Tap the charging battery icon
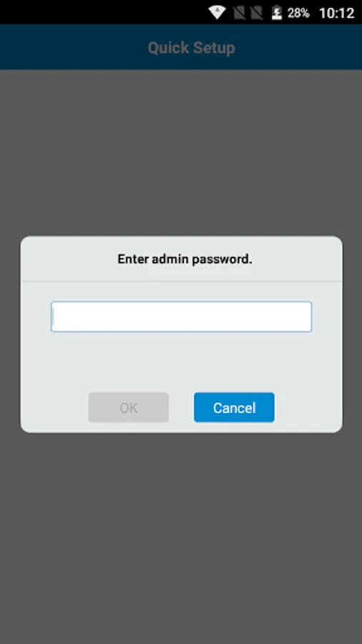 tap(277, 13)
